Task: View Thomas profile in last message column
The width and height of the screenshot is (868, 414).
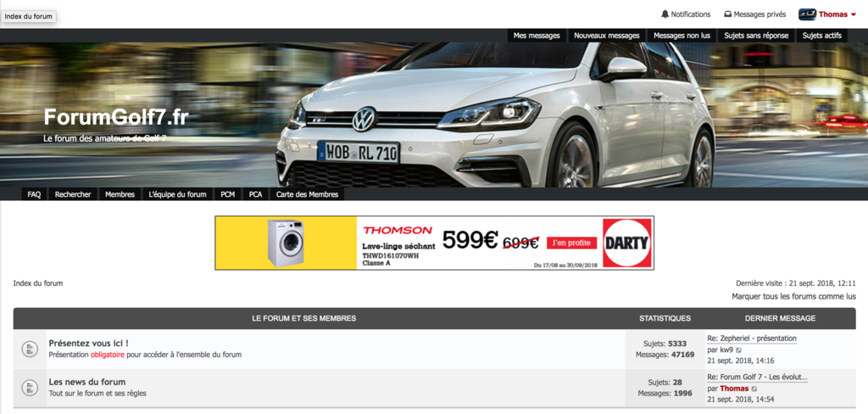Action: click(734, 389)
